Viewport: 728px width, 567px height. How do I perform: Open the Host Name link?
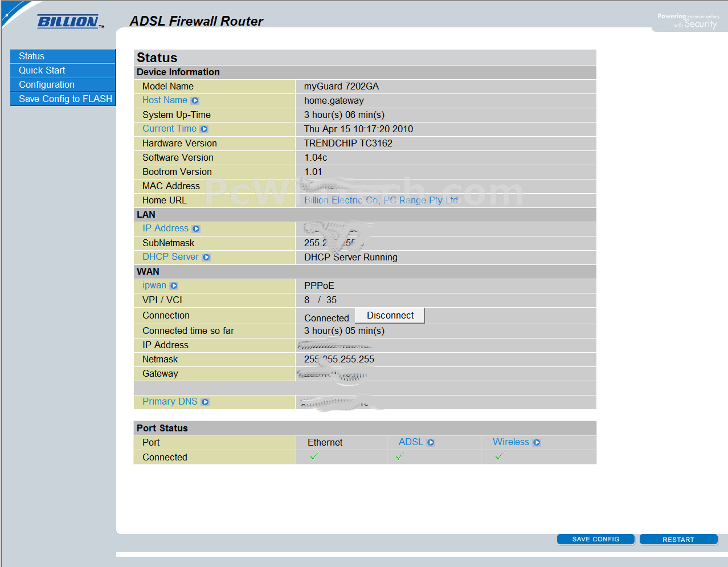(x=165, y=100)
